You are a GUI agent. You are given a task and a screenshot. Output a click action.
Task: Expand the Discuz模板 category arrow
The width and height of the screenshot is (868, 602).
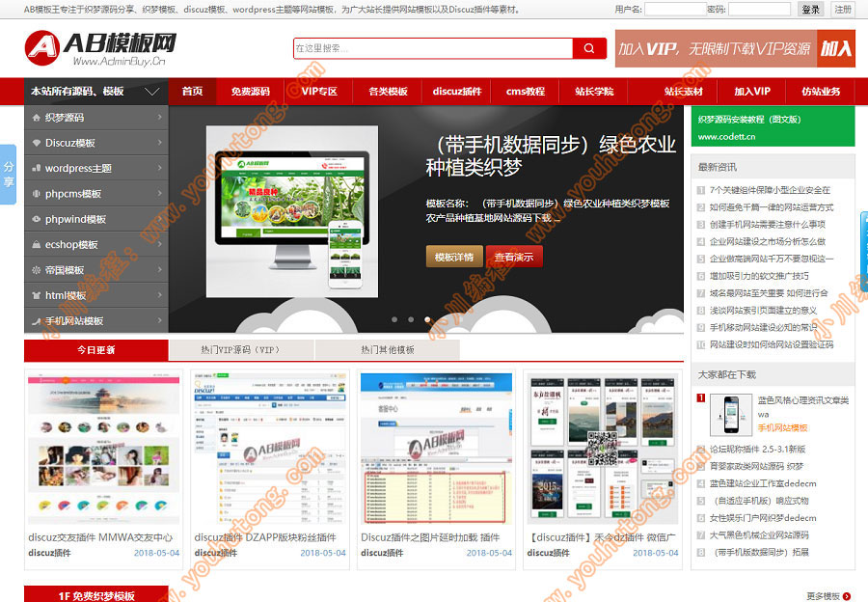(159, 143)
